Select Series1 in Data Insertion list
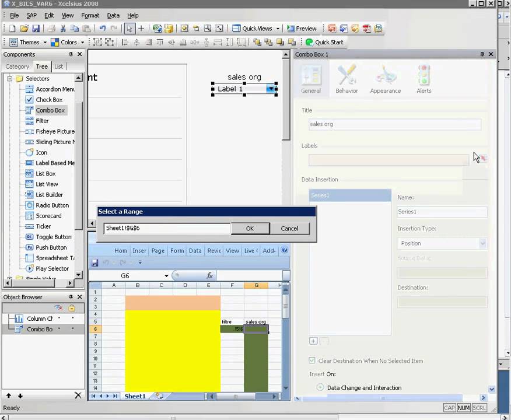This screenshot has width=511, height=420. pos(350,195)
